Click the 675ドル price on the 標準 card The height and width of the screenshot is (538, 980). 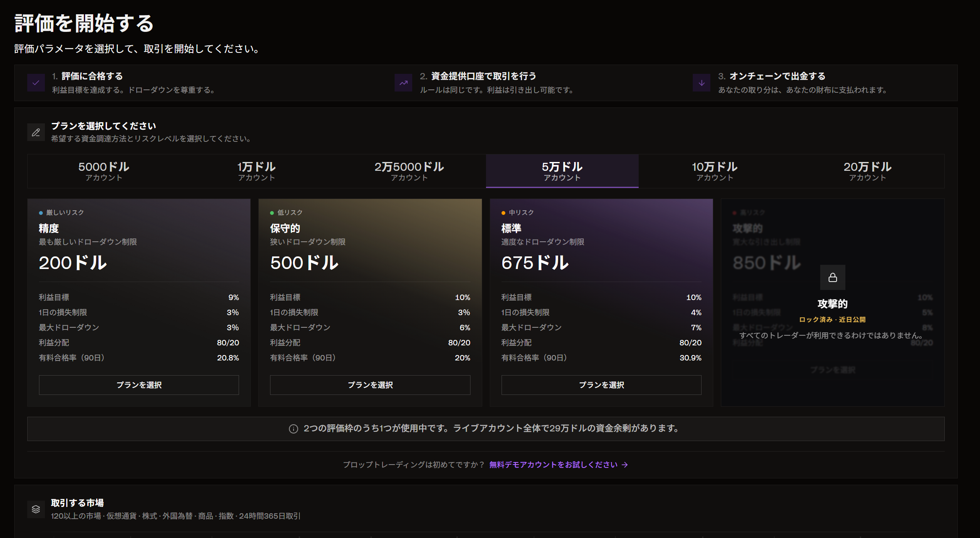[535, 263]
